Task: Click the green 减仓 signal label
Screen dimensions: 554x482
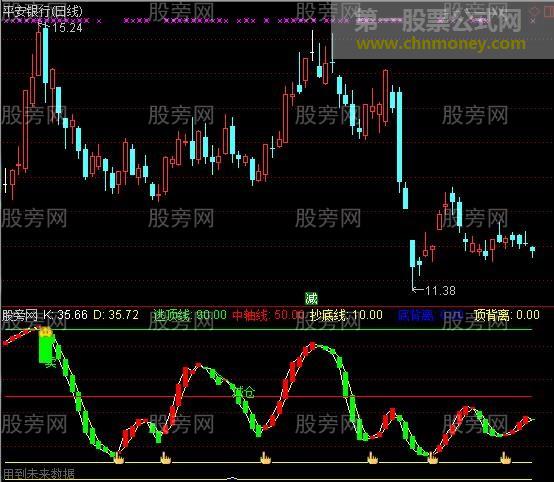Action: click(244, 392)
